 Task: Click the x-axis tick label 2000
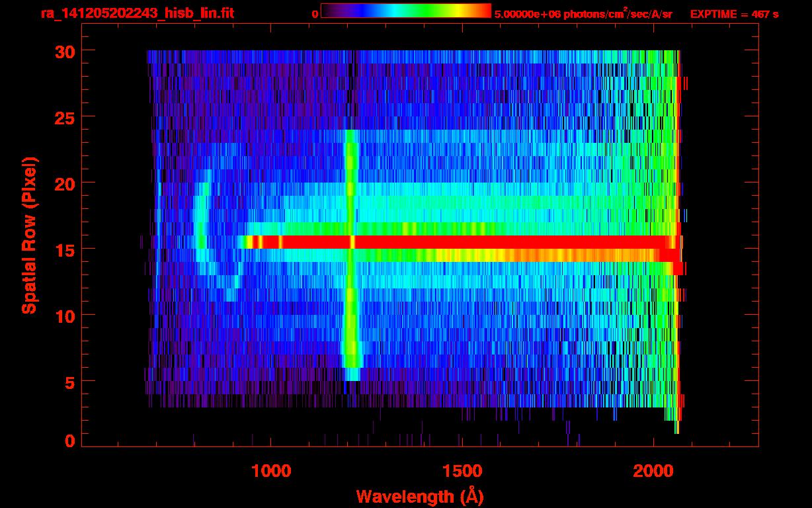coord(653,471)
